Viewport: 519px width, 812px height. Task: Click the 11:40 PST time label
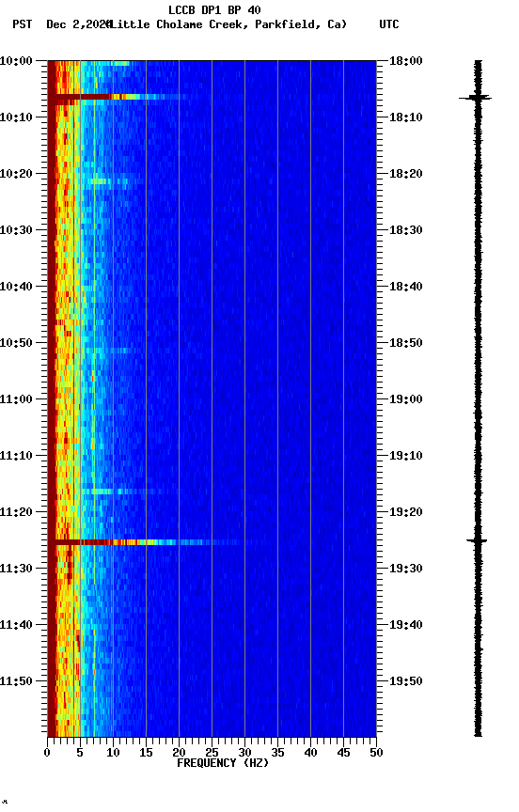click(16, 625)
